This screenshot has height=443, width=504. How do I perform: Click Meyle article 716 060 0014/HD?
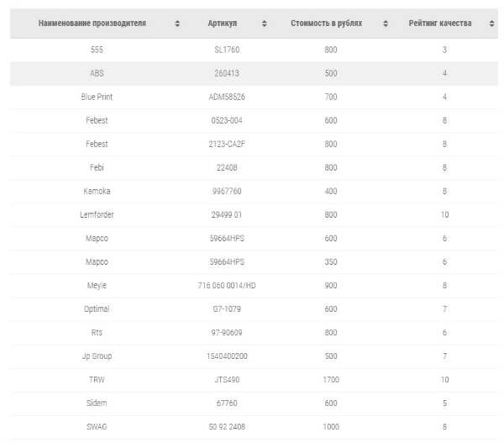pyautogui.click(x=227, y=285)
